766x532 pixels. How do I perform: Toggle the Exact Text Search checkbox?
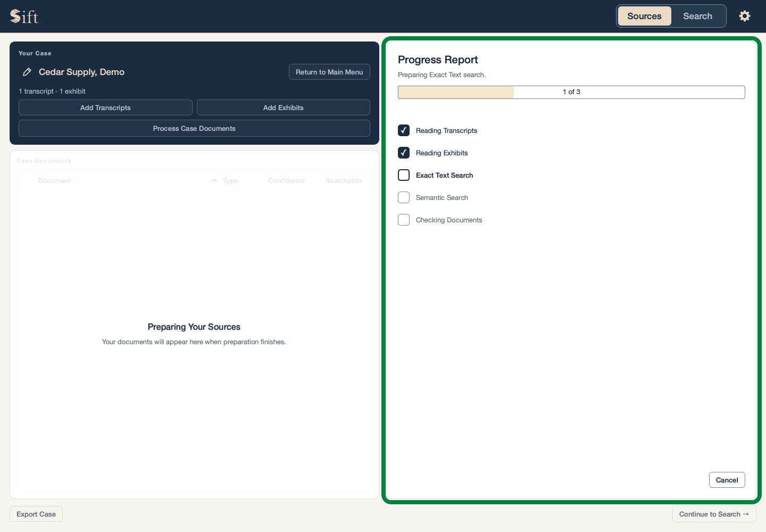tap(404, 175)
